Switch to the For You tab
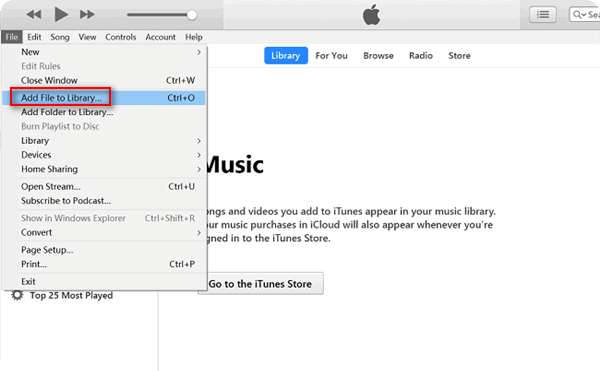This screenshot has width=600, height=371. coord(331,56)
